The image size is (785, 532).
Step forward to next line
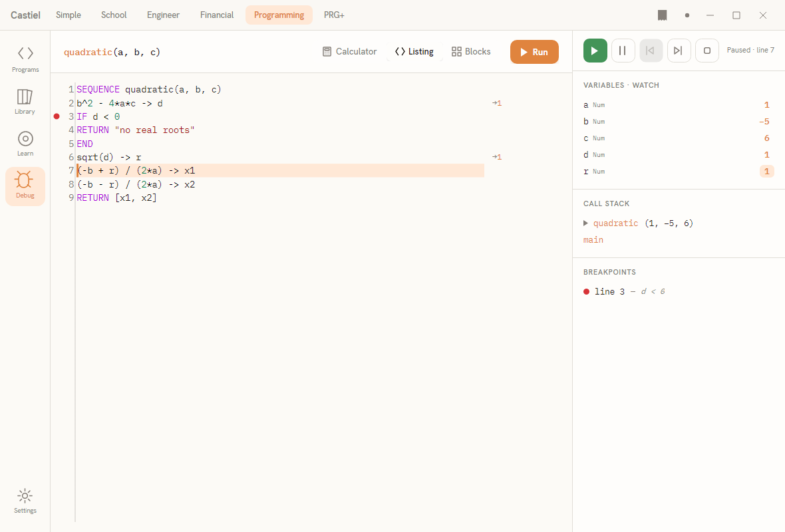[679, 51]
